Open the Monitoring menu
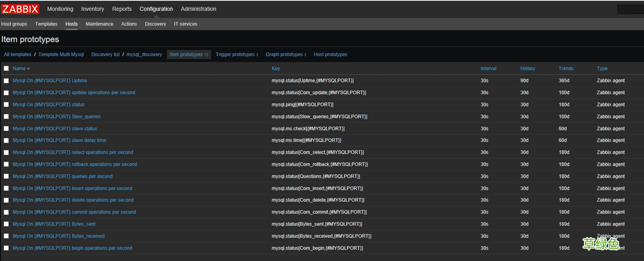The width and height of the screenshot is (644, 261). click(60, 9)
